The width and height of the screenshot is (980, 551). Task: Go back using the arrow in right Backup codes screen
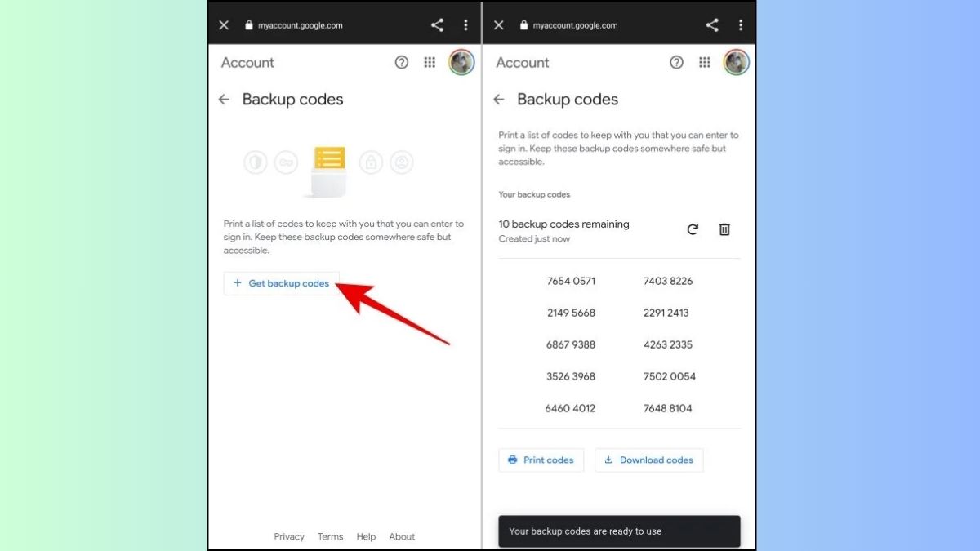[x=499, y=100]
